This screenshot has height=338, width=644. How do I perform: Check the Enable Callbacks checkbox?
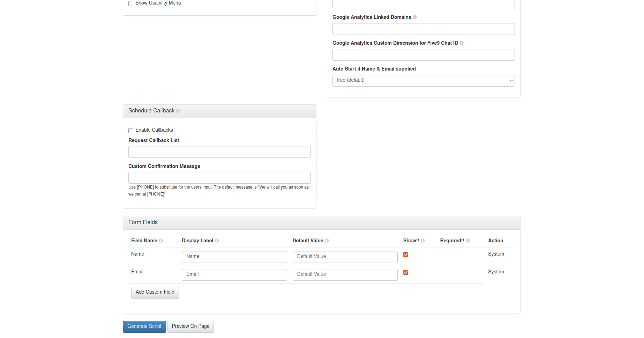click(x=131, y=130)
